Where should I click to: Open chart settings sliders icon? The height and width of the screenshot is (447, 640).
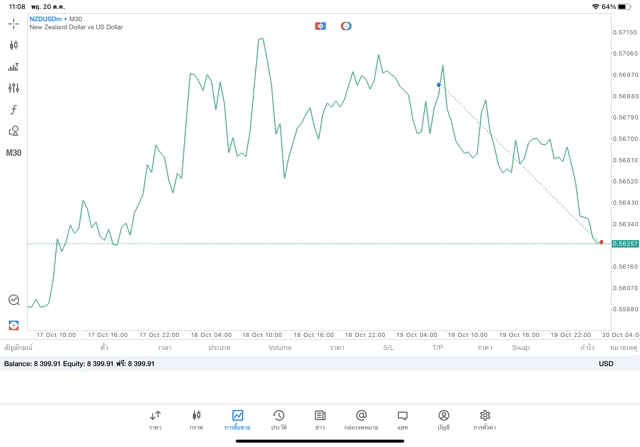click(13, 88)
